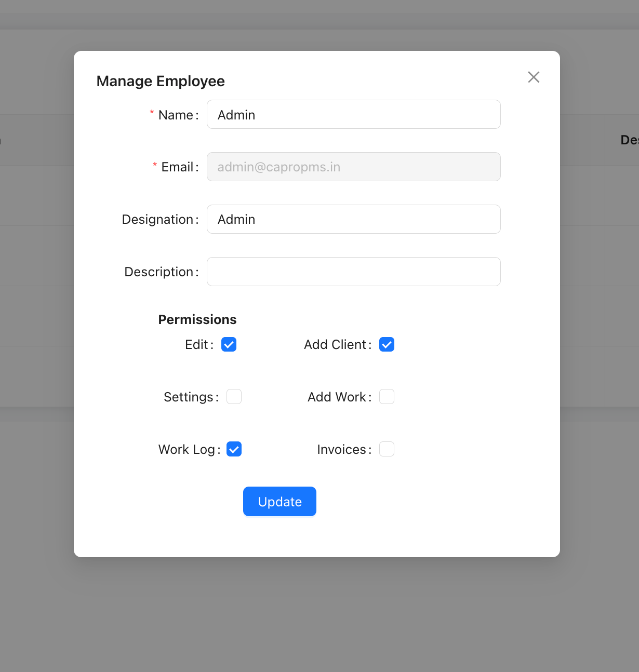Click the Name label text

click(176, 115)
